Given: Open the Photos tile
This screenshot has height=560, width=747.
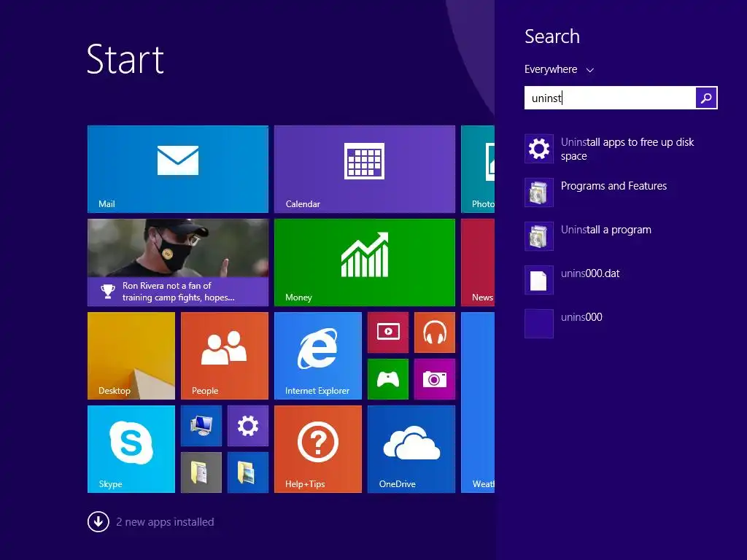Looking at the screenshot, I should [478, 169].
